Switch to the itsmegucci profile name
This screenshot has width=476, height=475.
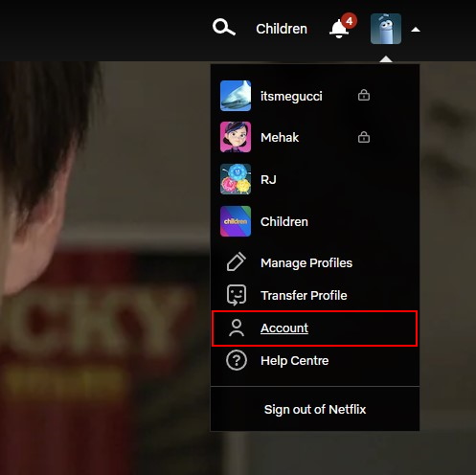(291, 96)
